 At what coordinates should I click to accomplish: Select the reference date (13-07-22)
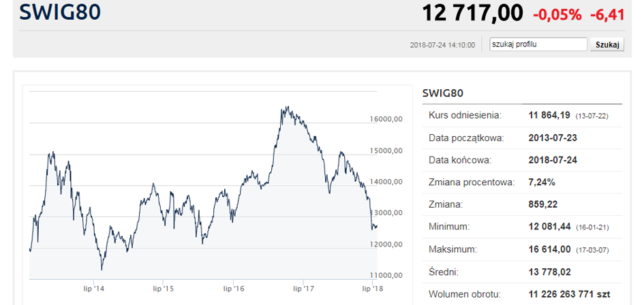click(592, 116)
